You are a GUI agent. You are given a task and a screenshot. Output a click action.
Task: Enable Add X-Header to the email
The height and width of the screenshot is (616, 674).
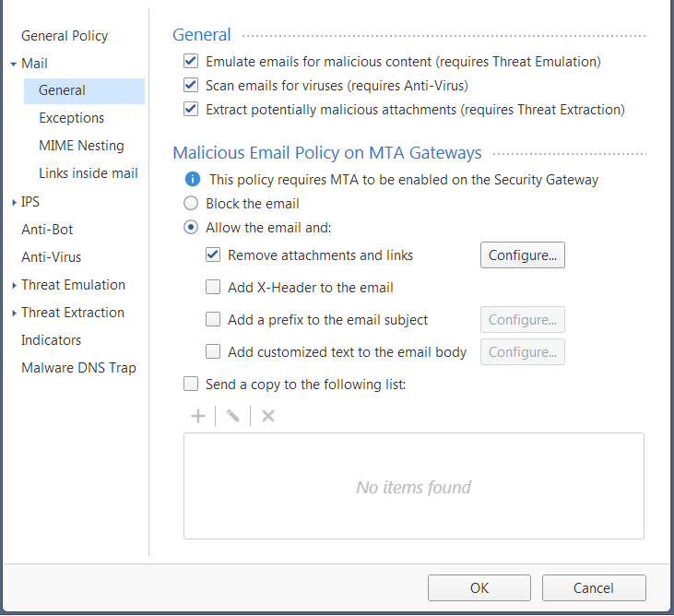[x=213, y=287]
